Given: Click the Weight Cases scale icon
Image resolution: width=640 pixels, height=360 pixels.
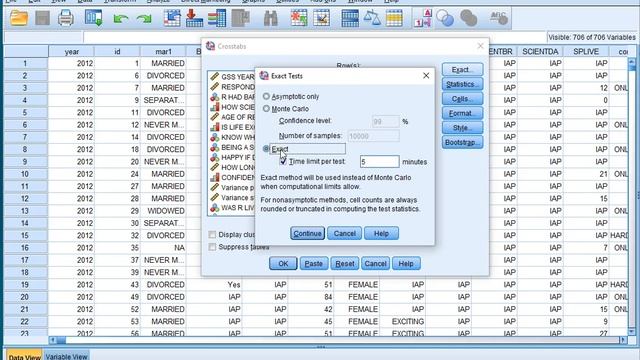Looking at the screenshot, I should [372, 18].
